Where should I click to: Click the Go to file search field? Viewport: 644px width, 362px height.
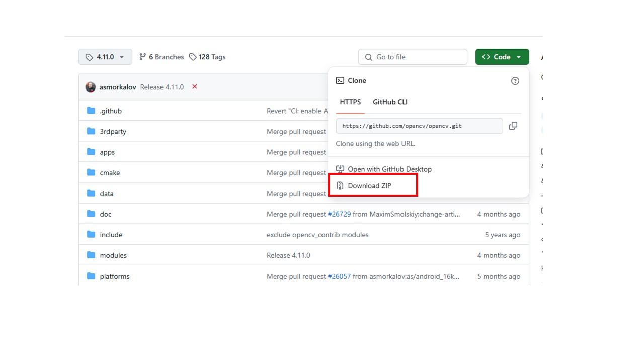click(x=413, y=57)
